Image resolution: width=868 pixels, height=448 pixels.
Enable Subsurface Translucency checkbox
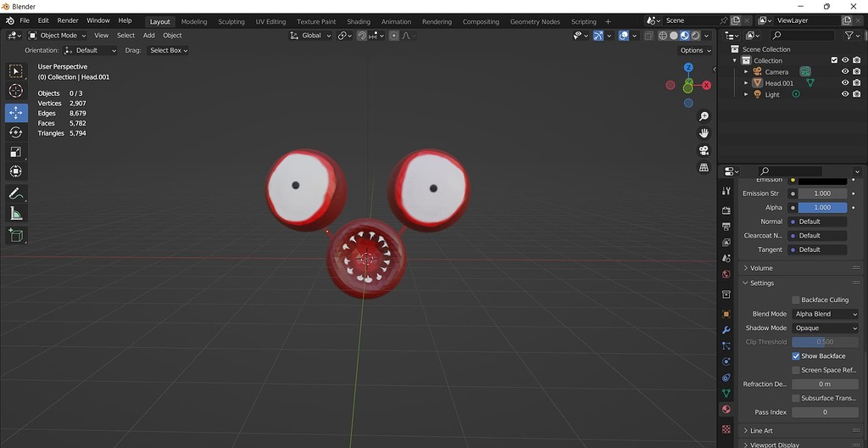[x=795, y=398]
